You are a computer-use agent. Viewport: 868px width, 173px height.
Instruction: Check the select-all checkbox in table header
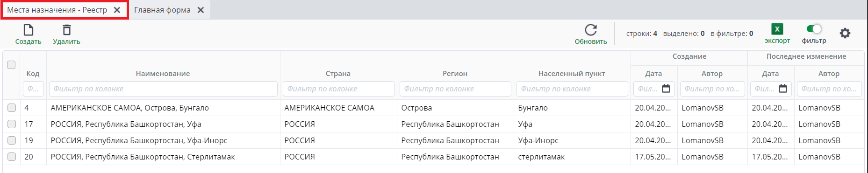tap(12, 65)
